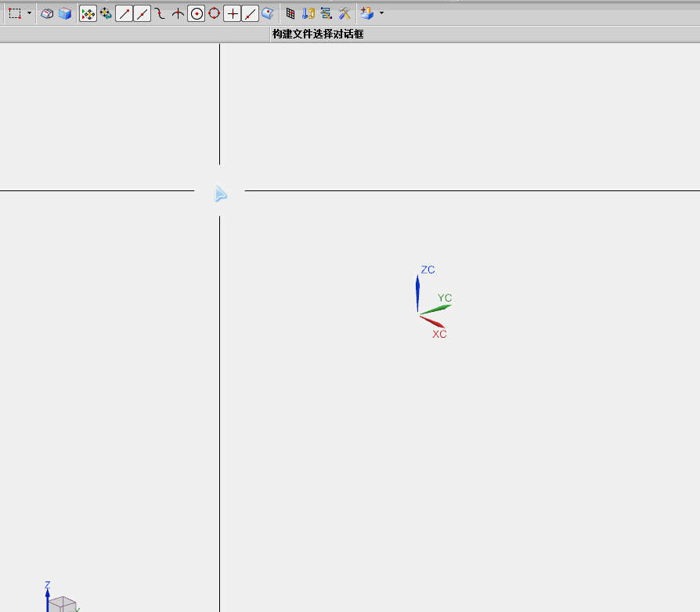Toggle the second diagonal line tool button
The width and height of the screenshot is (700, 612).
(143, 13)
